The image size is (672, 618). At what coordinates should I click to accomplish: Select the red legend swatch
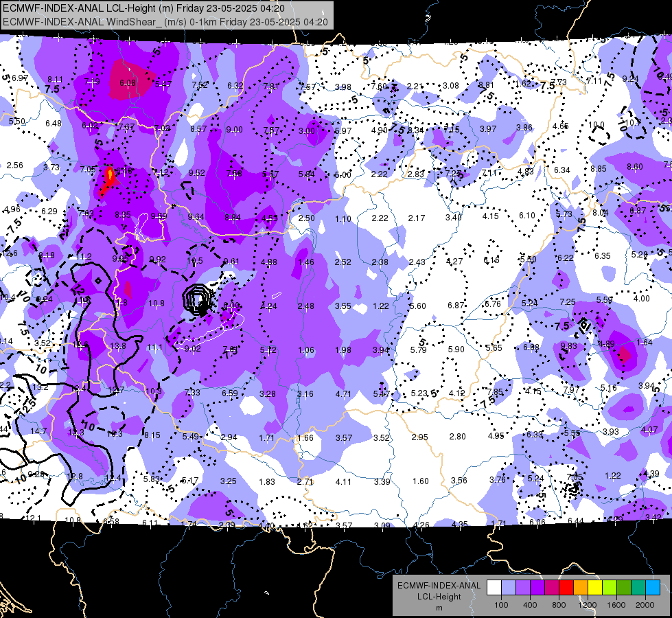[566, 588]
